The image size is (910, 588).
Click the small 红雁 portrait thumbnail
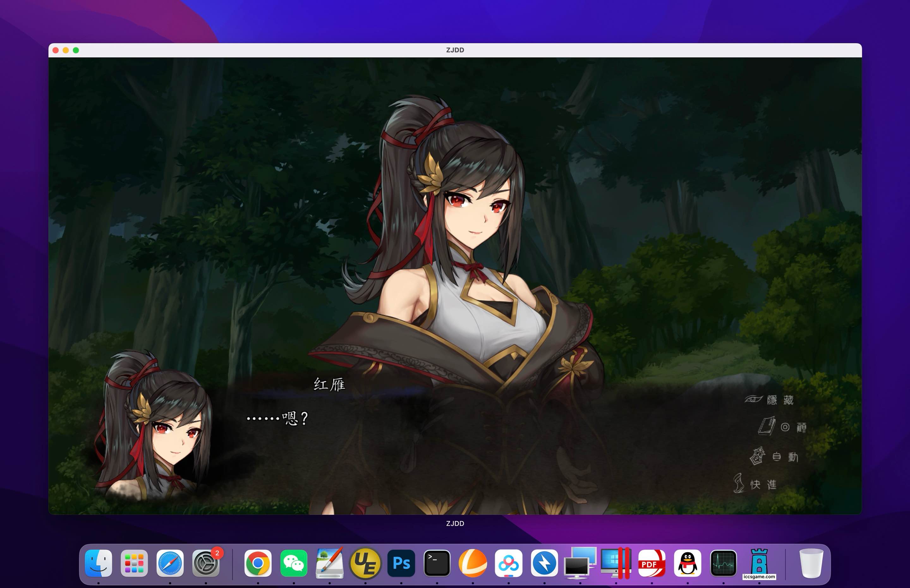coord(155,426)
